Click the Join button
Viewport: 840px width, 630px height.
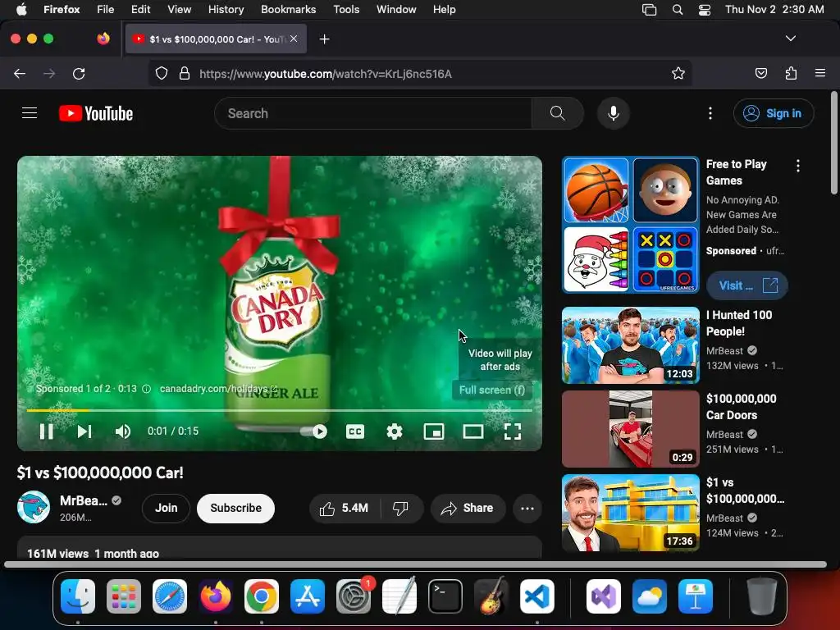(166, 508)
